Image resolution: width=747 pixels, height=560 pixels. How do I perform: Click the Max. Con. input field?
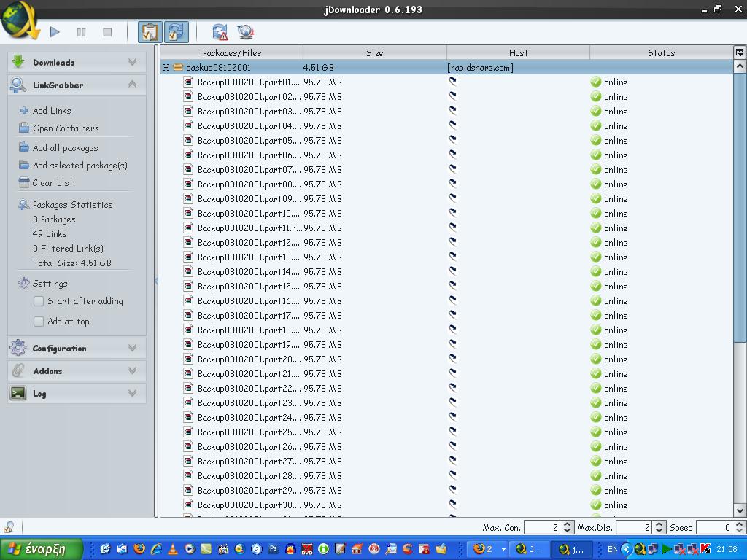[542, 527]
